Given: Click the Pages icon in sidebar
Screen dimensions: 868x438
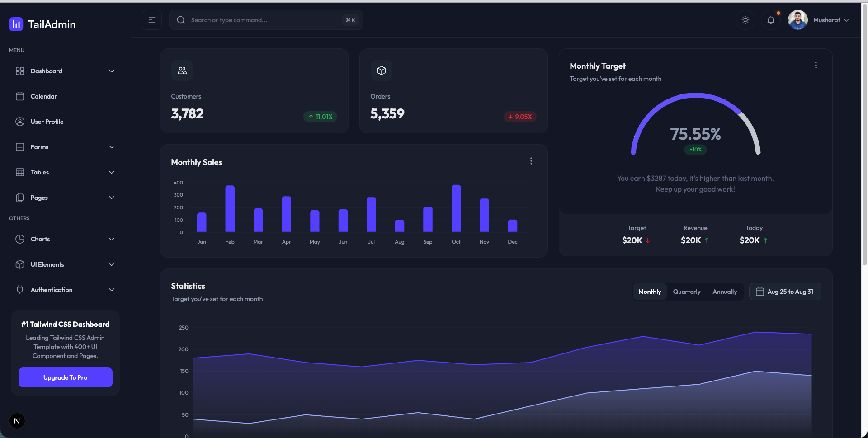Looking at the screenshot, I should (x=20, y=198).
